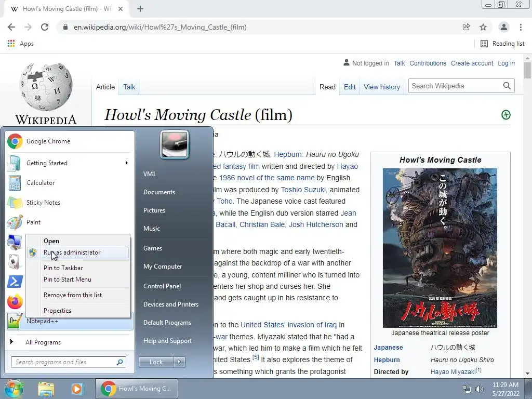Follow the Christian Bale link
The height and width of the screenshot is (399, 532).
coord(262,224)
